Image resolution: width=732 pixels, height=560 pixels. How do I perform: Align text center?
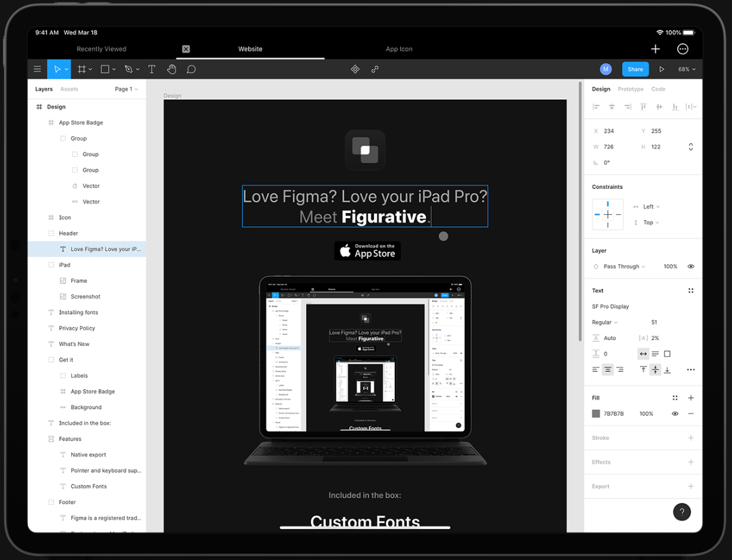pyautogui.click(x=608, y=369)
